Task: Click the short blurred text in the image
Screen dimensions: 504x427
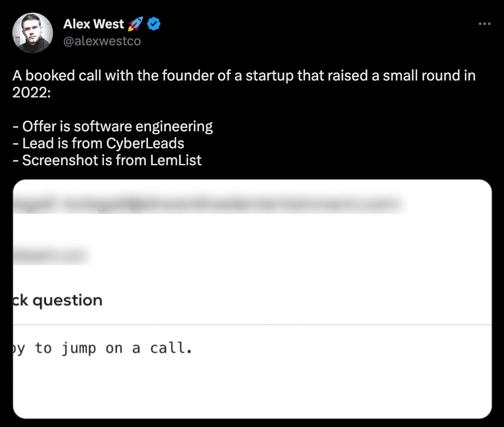Action: tap(51, 255)
